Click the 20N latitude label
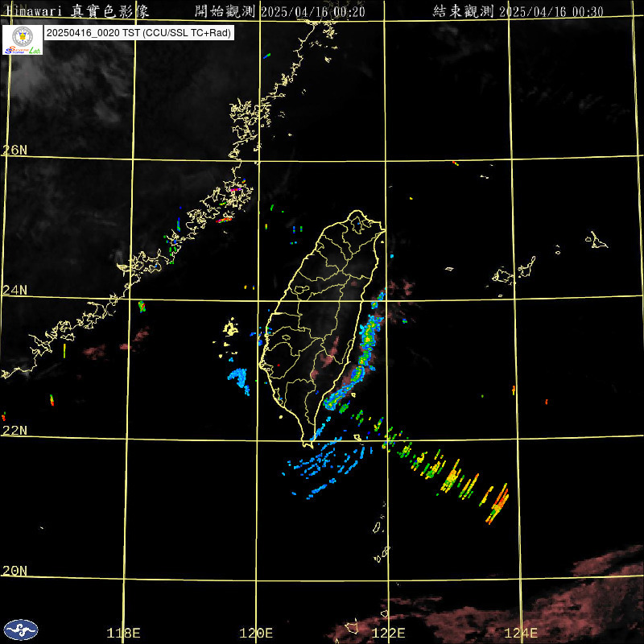Viewport: 644px width, 644px height. [x=14, y=571]
